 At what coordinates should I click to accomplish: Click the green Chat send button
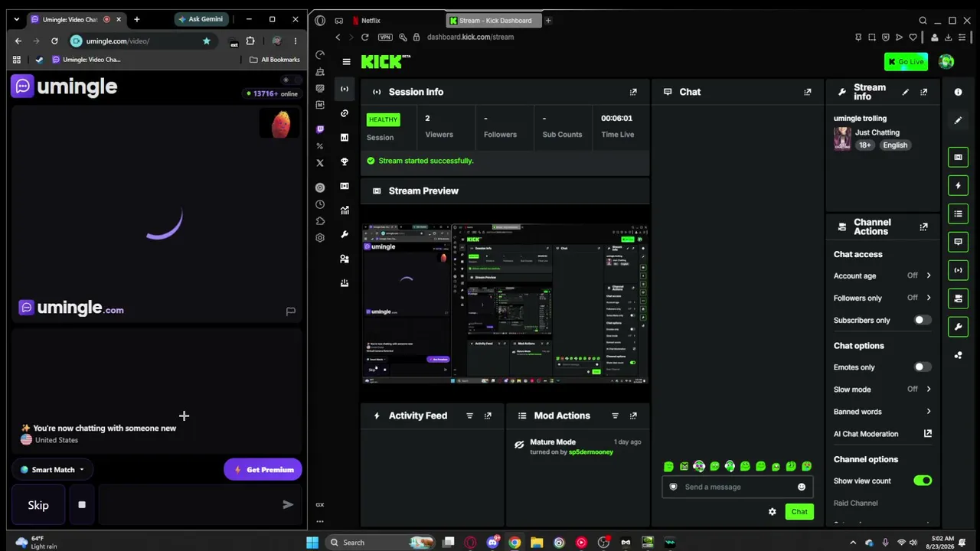[x=799, y=512]
